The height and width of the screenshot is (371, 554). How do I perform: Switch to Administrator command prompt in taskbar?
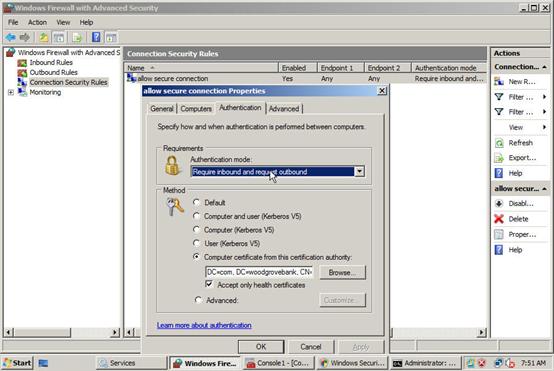point(426,363)
